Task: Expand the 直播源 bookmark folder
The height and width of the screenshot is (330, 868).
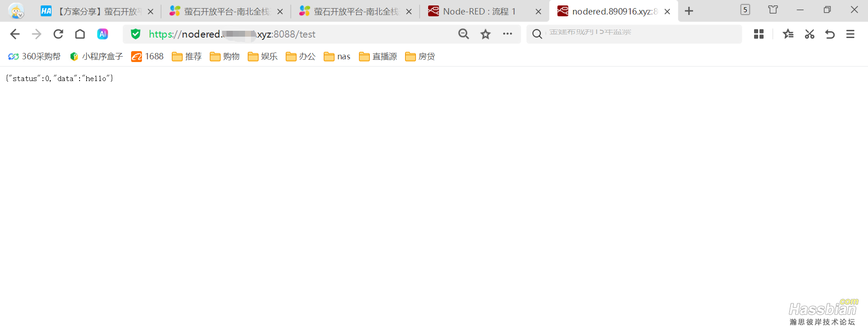Action: coord(378,57)
